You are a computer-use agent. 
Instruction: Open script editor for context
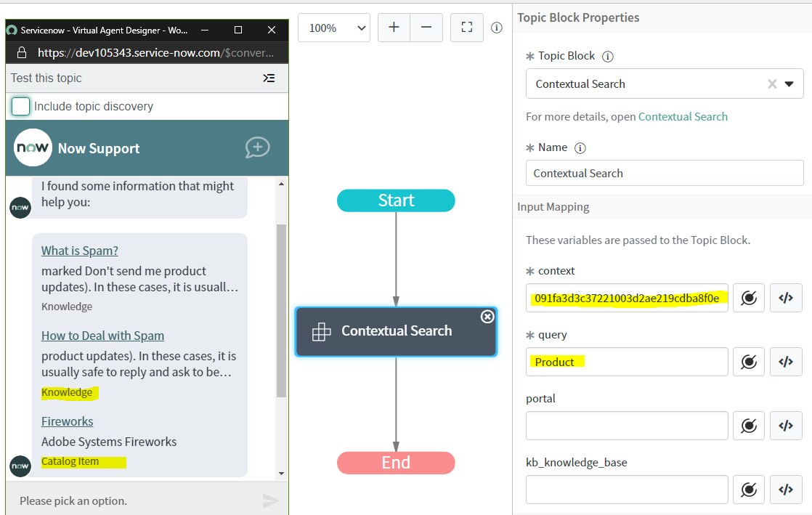coord(786,298)
